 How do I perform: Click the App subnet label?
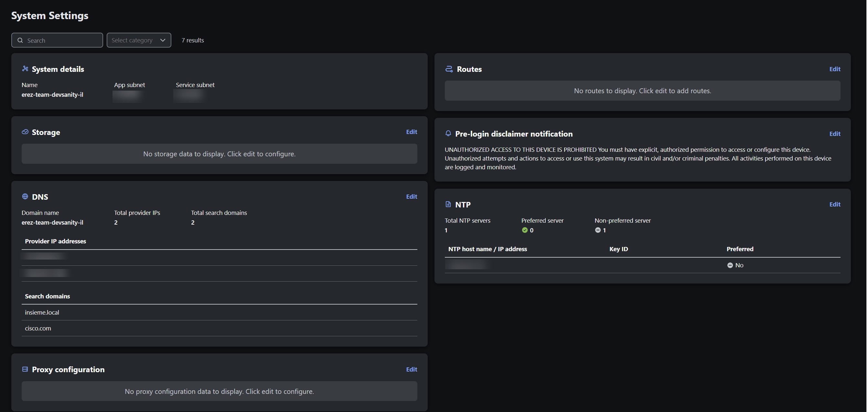click(x=129, y=85)
